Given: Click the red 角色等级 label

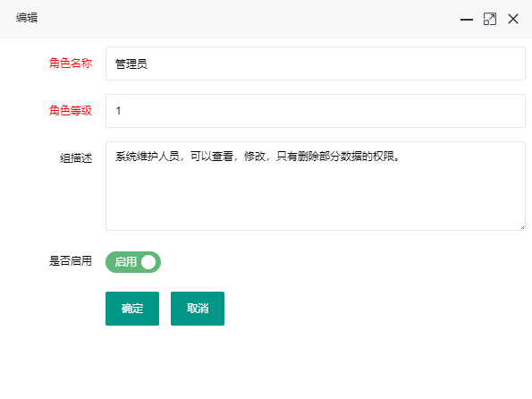Looking at the screenshot, I should coord(71,110).
